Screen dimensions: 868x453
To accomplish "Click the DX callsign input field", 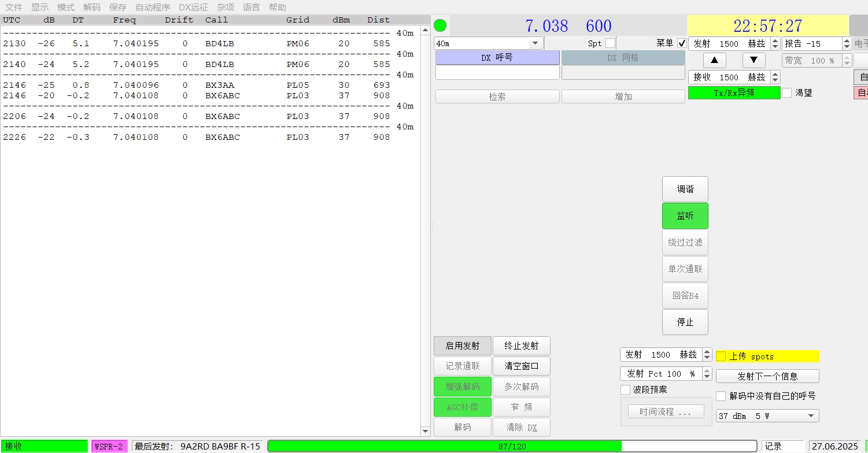I will [x=497, y=73].
